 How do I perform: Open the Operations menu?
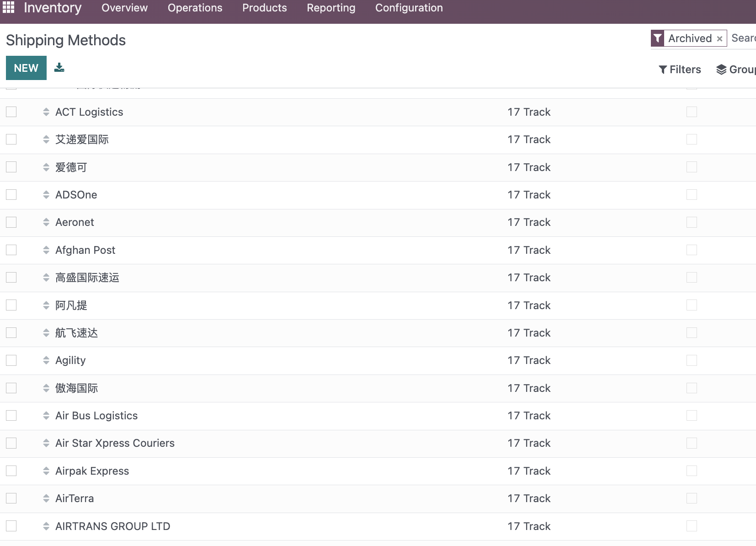[195, 8]
